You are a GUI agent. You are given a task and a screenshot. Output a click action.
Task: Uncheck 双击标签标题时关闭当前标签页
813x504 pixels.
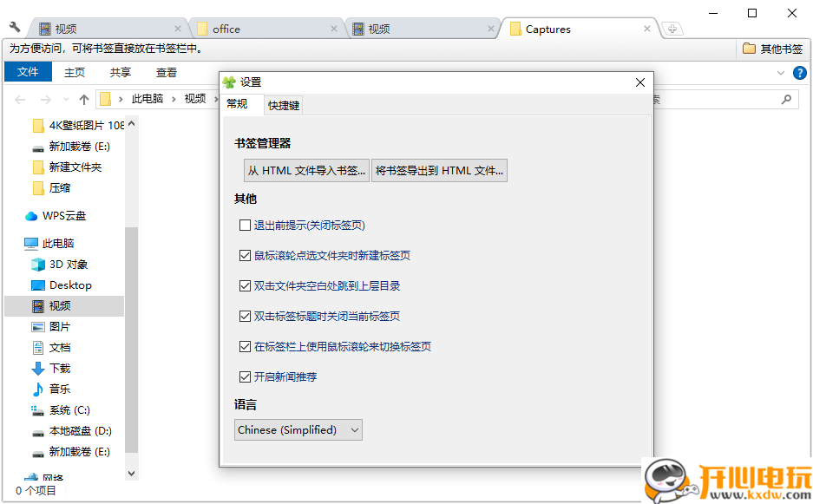[246, 316]
